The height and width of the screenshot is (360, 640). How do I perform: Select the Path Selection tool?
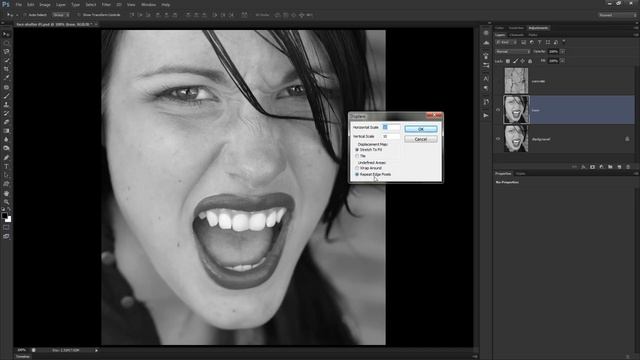point(6,175)
